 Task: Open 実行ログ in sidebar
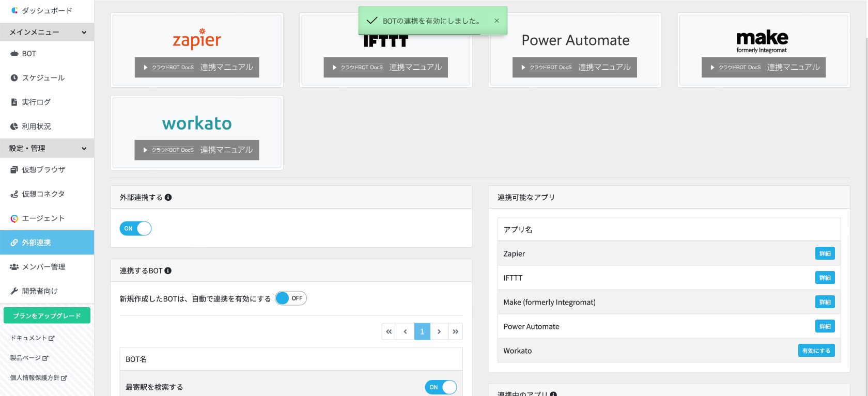coord(47,102)
